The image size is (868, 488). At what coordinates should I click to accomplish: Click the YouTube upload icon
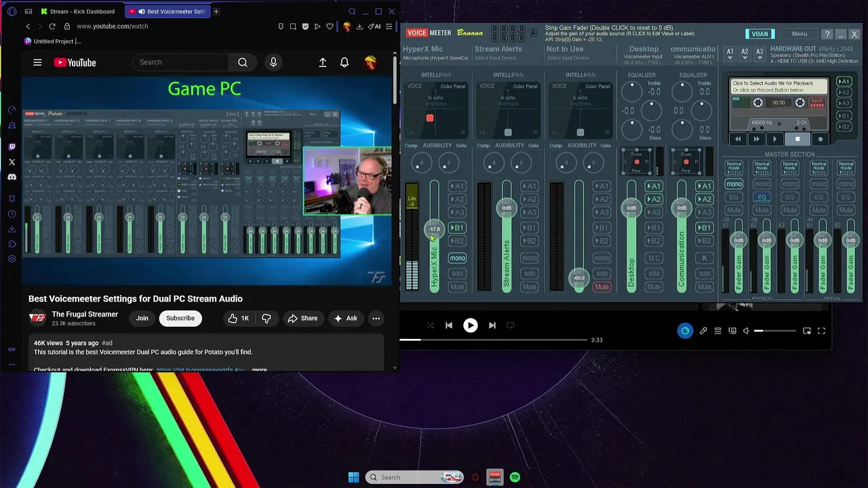pyautogui.click(x=323, y=62)
